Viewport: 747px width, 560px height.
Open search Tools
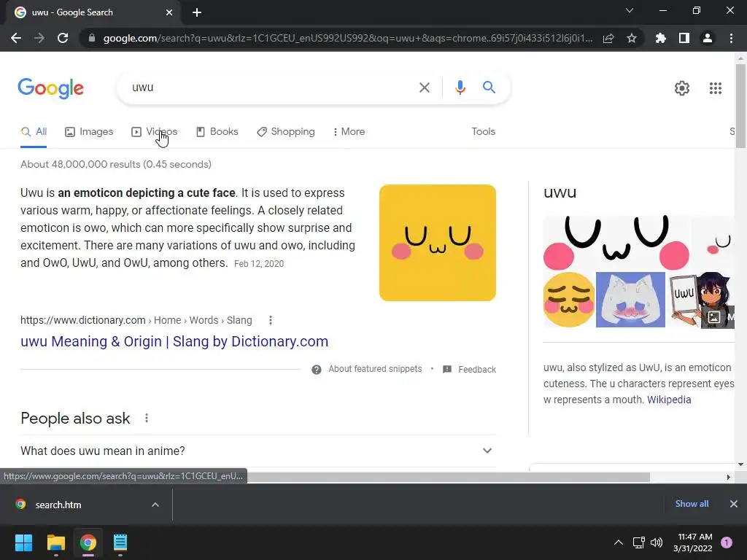pyautogui.click(x=483, y=131)
